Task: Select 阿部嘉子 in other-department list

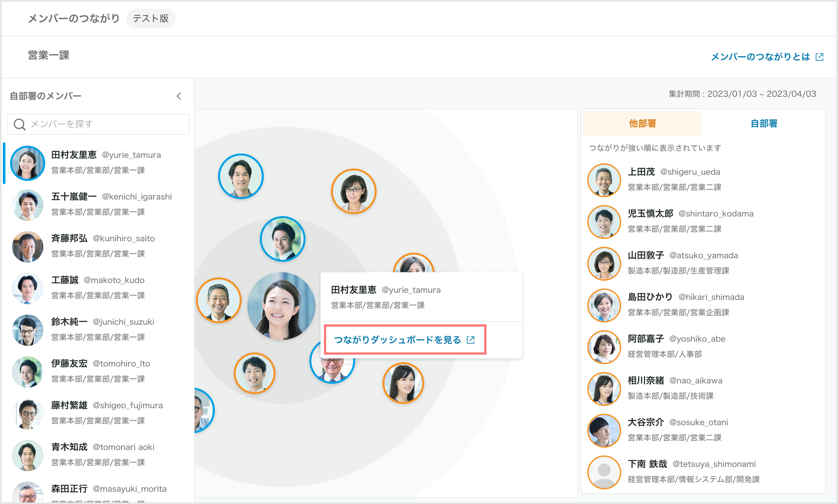Action: pyautogui.click(x=703, y=347)
